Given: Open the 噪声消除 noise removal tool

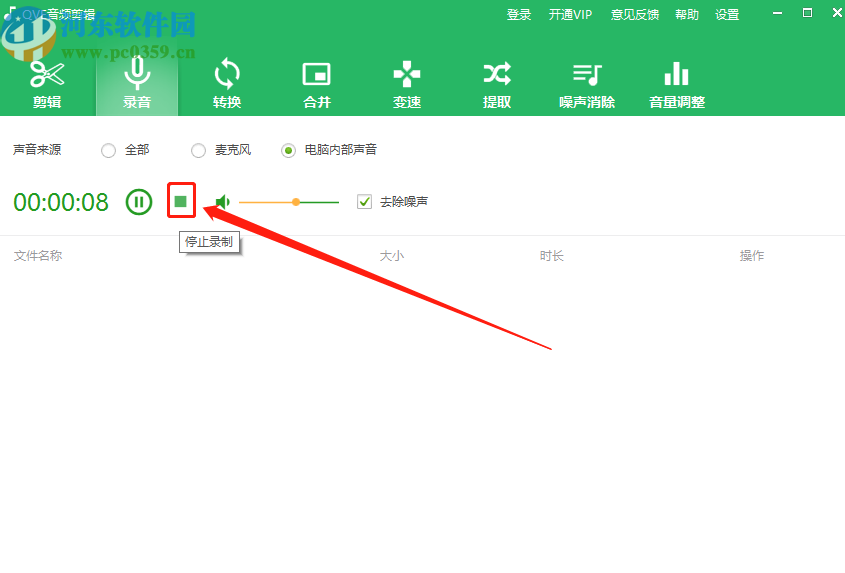Looking at the screenshot, I should click(x=587, y=85).
